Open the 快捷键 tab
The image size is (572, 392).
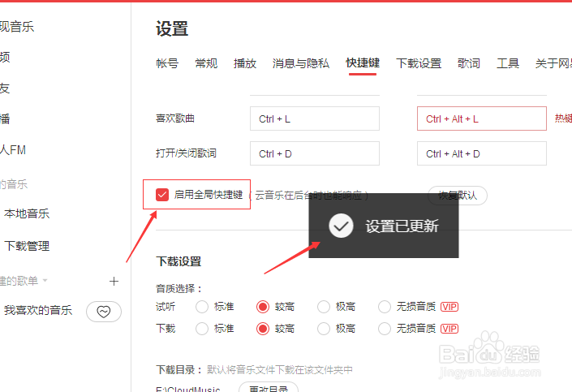tap(363, 63)
